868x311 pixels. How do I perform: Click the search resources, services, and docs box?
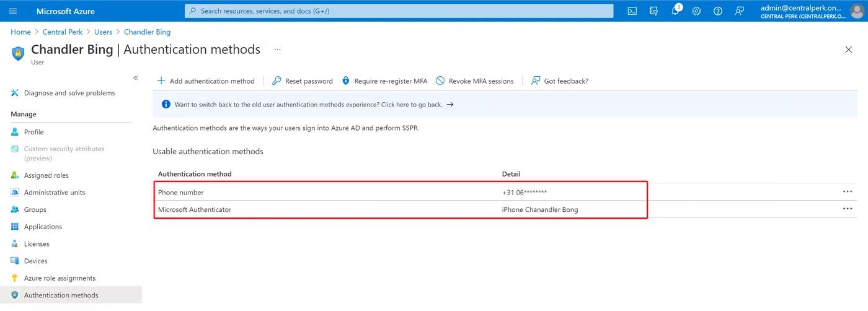coord(399,11)
